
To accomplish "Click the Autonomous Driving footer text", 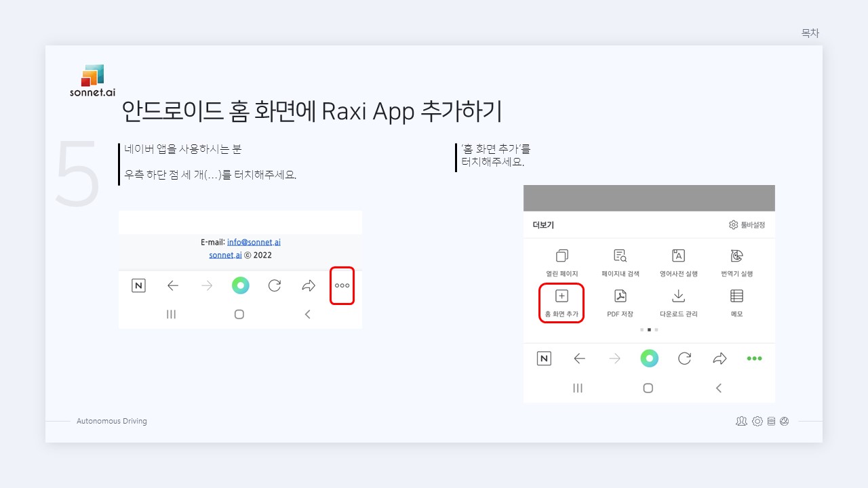I will (112, 421).
